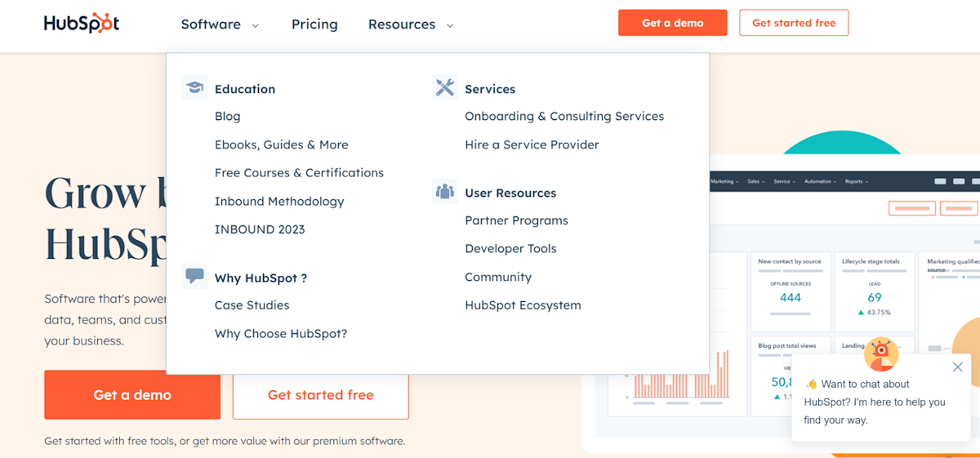Collapse the Resources dropdown chevron
The height and width of the screenshot is (458, 980).
click(449, 26)
